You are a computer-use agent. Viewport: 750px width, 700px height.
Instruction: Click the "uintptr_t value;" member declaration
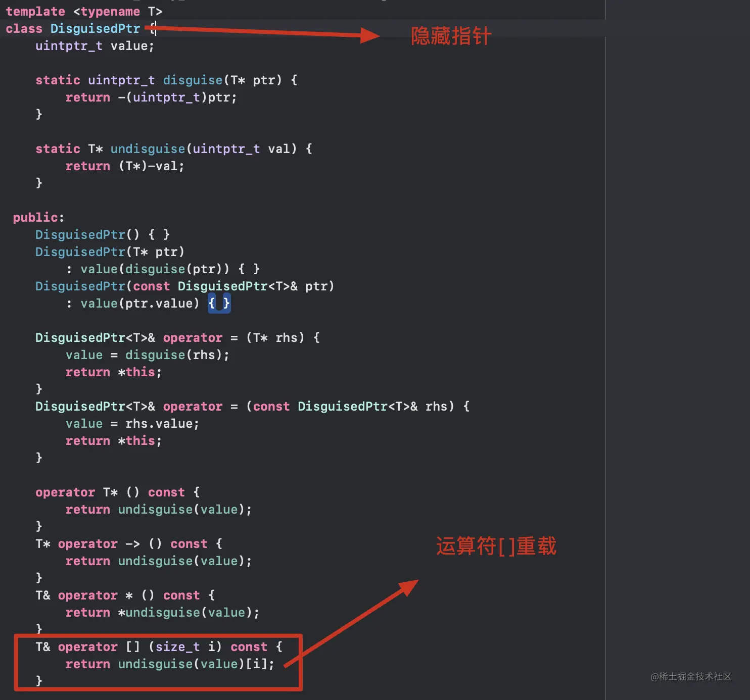(95, 45)
